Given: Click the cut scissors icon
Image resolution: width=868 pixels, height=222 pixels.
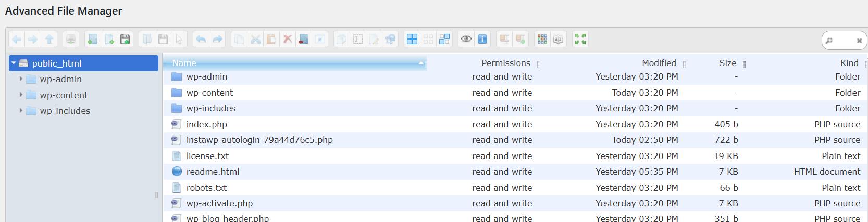Looking at the screenshot, I should click(x=255, y=40).
